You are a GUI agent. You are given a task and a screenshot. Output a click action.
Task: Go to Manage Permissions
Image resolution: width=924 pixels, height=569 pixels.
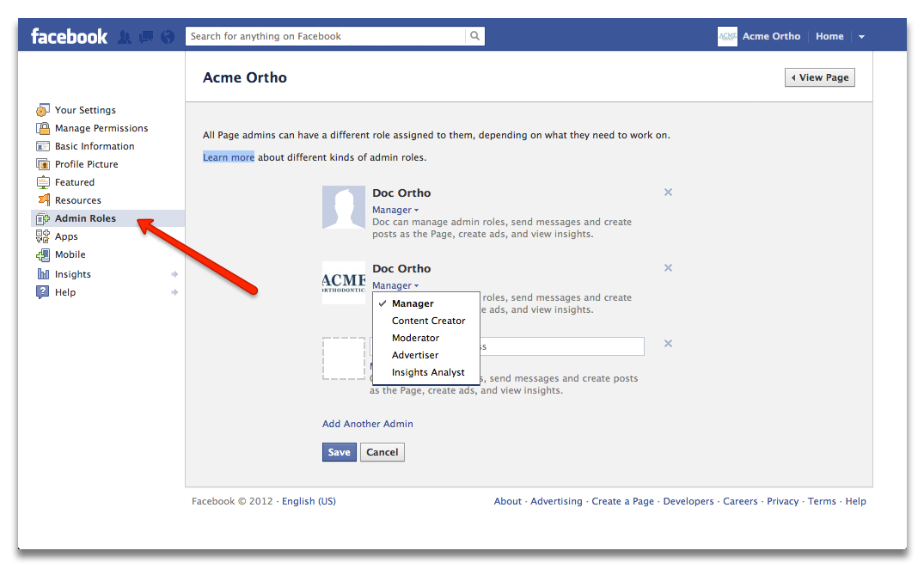[101, 128]
